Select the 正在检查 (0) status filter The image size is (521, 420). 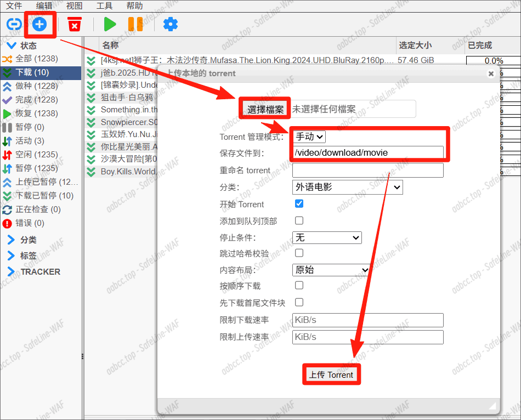pos(41,209)
